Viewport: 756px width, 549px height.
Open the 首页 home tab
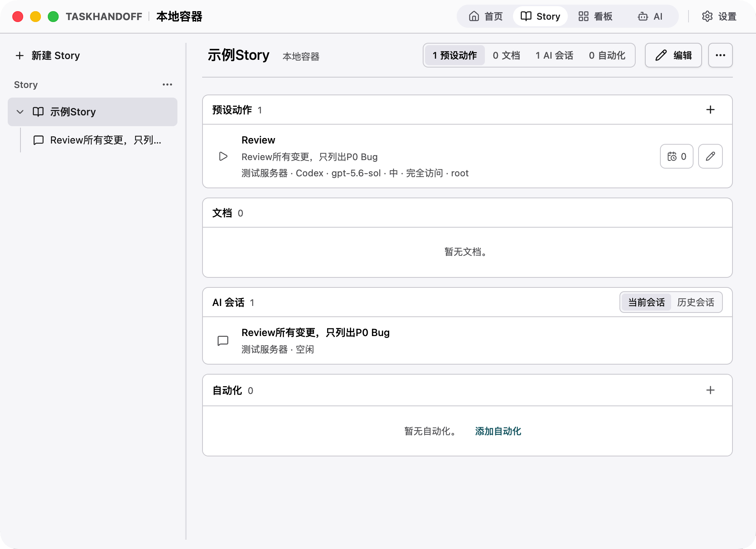point(486,16)
